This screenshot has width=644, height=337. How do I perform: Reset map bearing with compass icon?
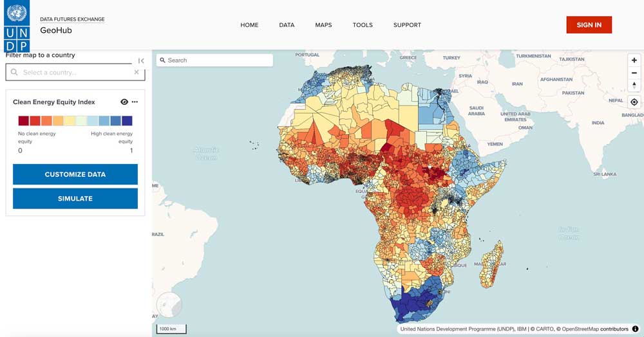coord(634,86)
